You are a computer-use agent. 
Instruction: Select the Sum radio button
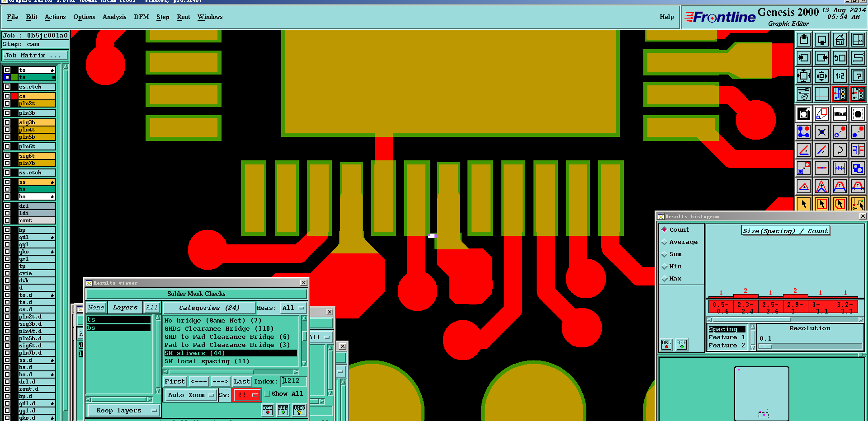pos(665,254)
